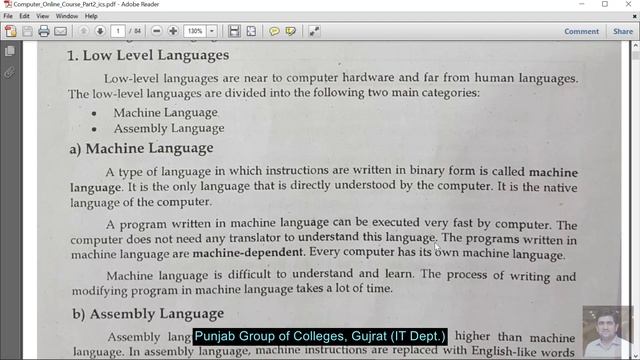
Task: Click the 'a) Machine Language' heading
Action: click(141, 148)
